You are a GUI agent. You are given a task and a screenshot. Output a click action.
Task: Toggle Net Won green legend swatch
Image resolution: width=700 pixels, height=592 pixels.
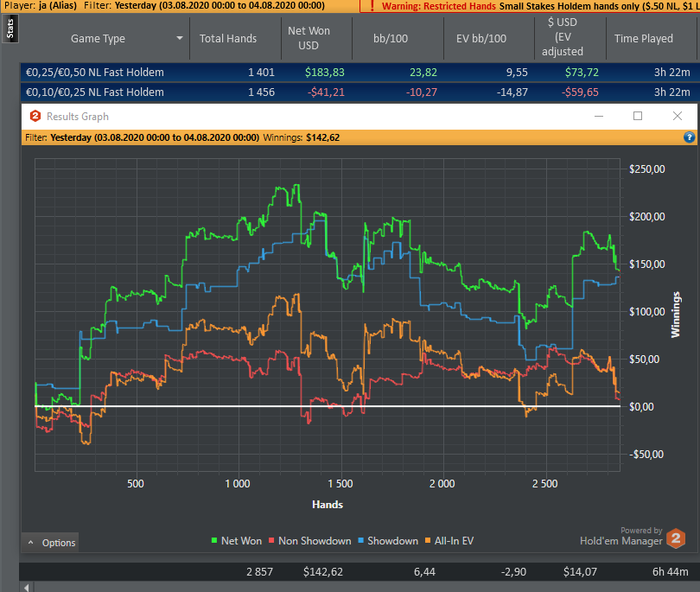(x=214, y=541)
